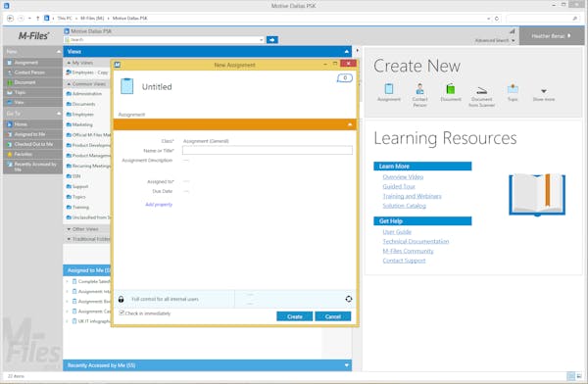This screenshot has height=384, width=588.
Task: Go to Favorites in the left sidebar
Action: click(x=23, y=154)
